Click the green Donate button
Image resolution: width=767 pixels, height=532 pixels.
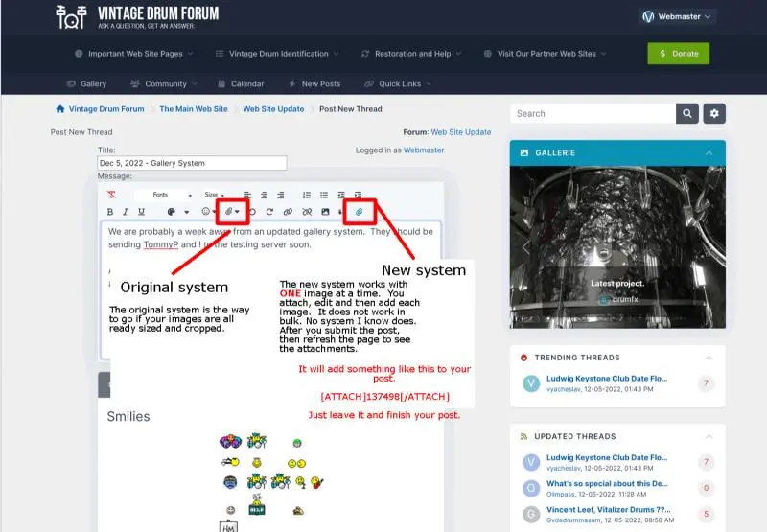[x=678, y=54]
